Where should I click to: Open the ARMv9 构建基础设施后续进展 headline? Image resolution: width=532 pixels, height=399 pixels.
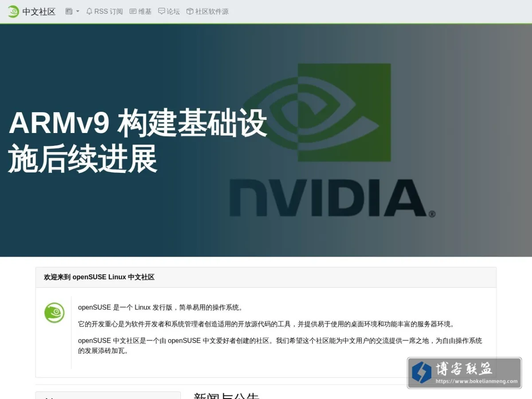(137, 141)
